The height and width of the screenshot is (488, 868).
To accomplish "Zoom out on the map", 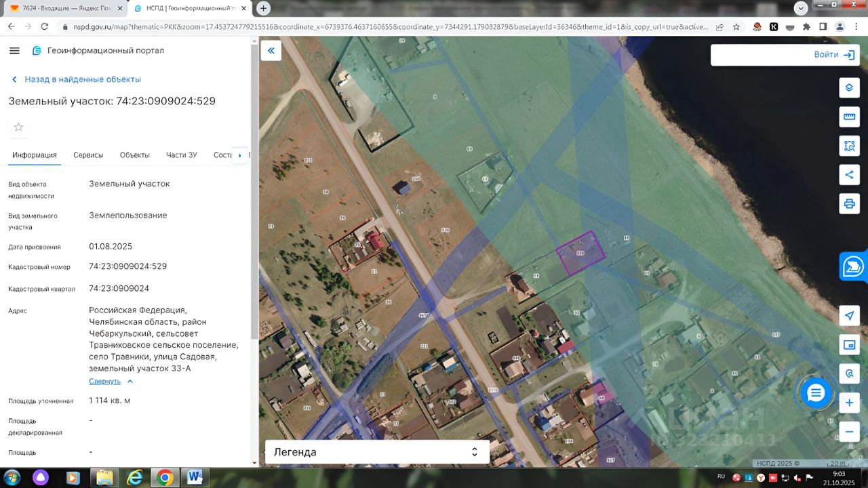I will click(849, 431).
